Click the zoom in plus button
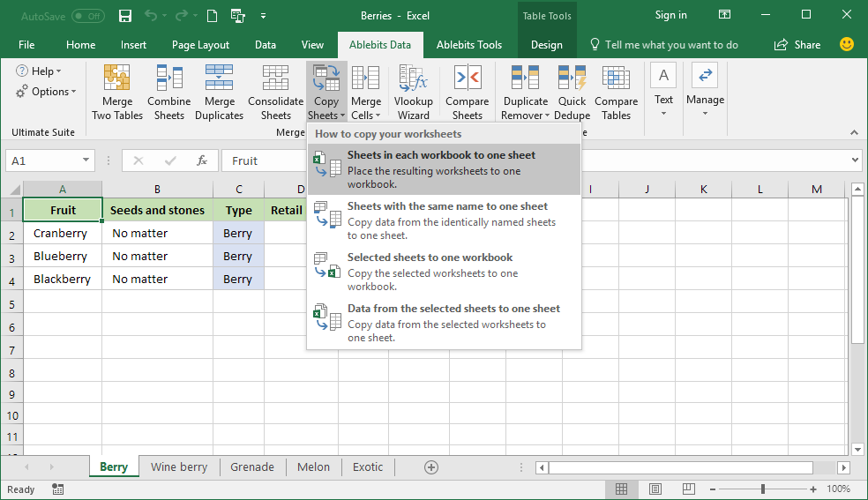 coord(812,489)
